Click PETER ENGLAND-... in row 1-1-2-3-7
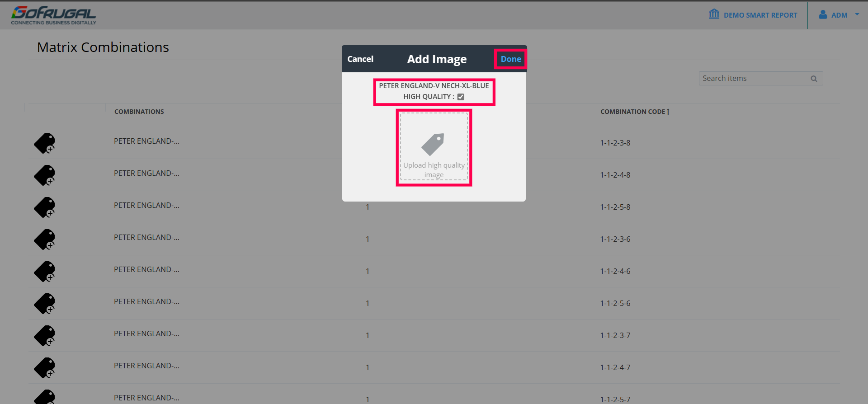Screen dimensions: 868x404 coord(146,334)
